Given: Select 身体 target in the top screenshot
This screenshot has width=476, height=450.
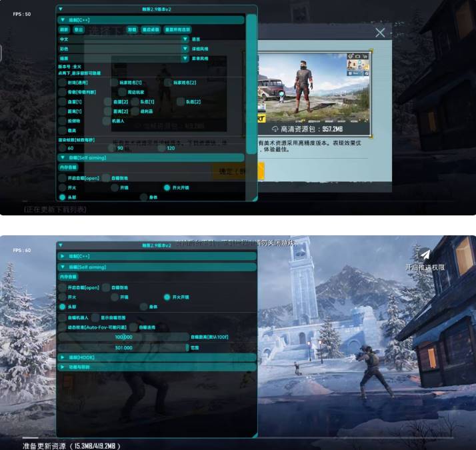Looking at the screenshot, I should point(143,197).
